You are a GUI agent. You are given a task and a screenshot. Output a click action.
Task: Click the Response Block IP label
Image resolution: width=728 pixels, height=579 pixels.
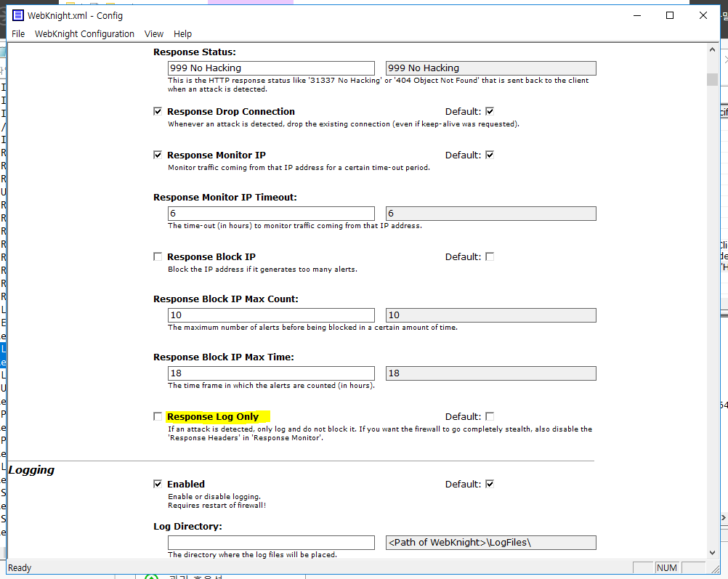pos(211,256)
